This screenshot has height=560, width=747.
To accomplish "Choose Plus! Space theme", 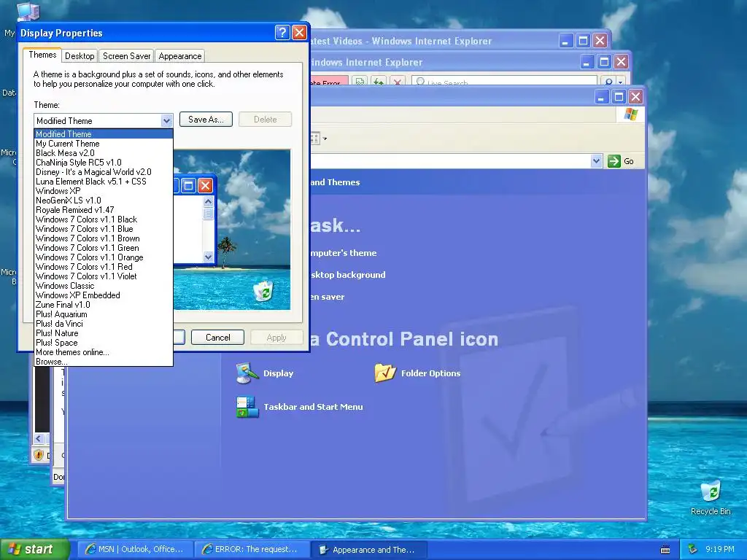I will (104, 343).
